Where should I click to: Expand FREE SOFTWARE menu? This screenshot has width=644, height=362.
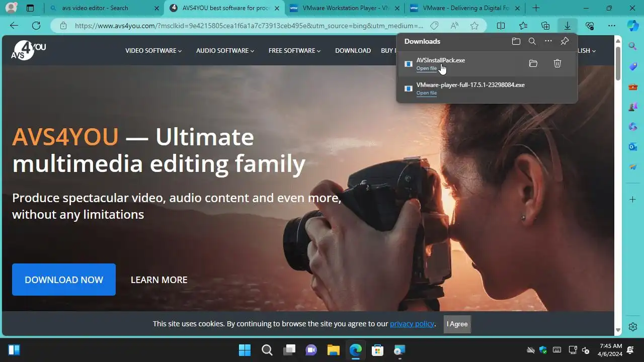pyautogui.click(x=294, y=51)
